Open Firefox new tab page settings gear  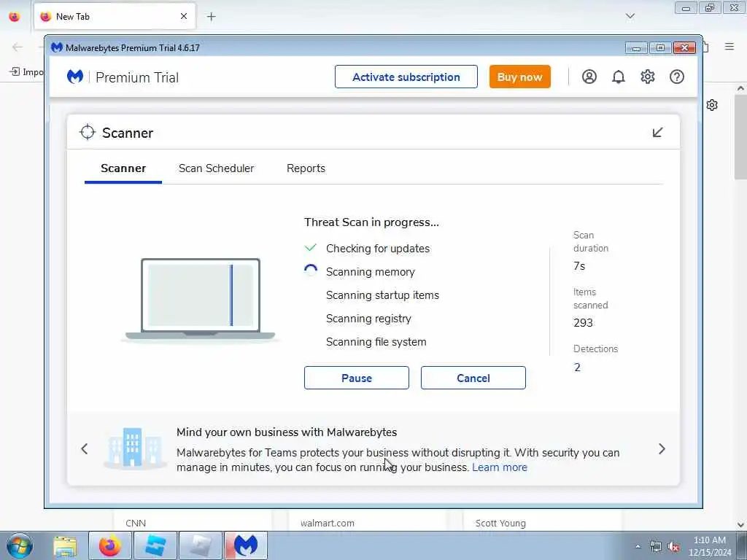712,105
